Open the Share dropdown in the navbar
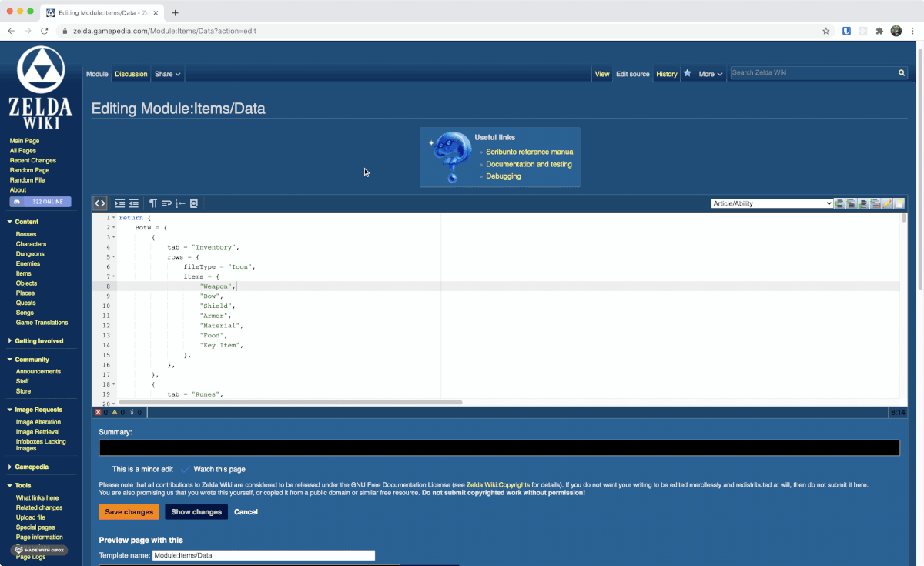Screen dimensions: 924x566 tap(167, 74)
